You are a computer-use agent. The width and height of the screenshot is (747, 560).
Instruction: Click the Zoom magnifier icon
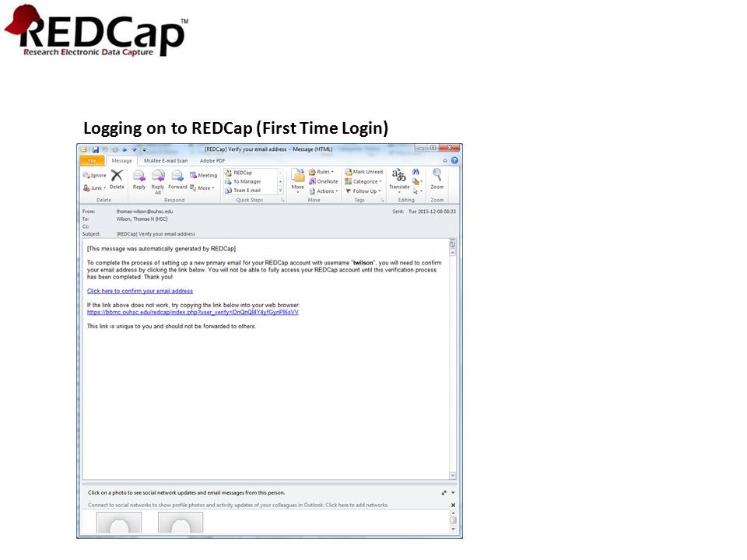click(437, 179)
